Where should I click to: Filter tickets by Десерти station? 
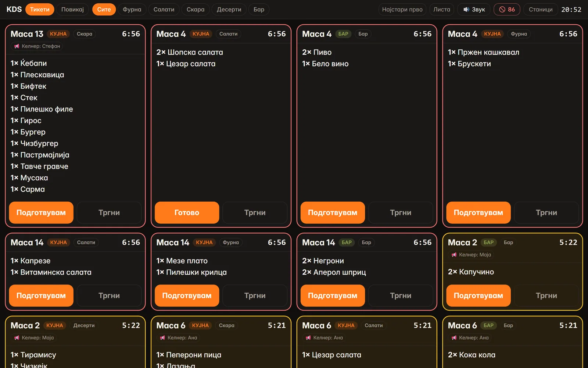point(229,10)
